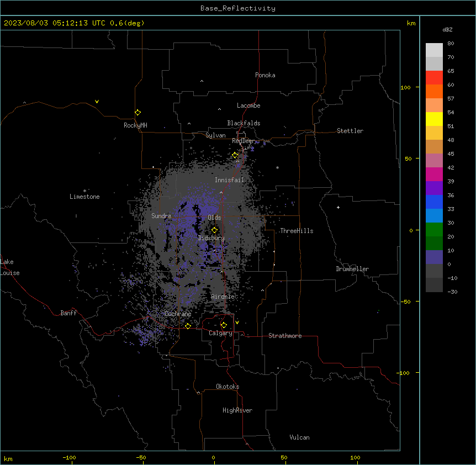This screenshot has height=465, width=476.
Task: Click the Vulcan city label
Action: point(299,437)
